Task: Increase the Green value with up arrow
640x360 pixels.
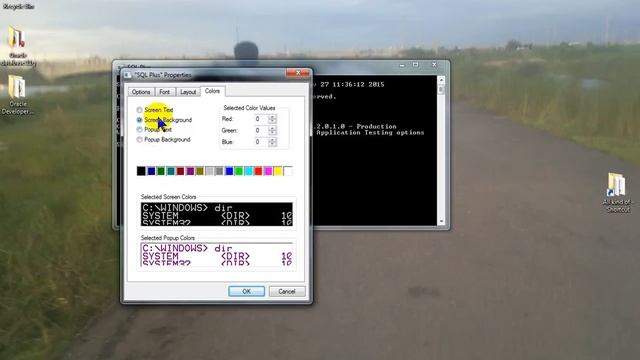Action: tap(273, 128)
